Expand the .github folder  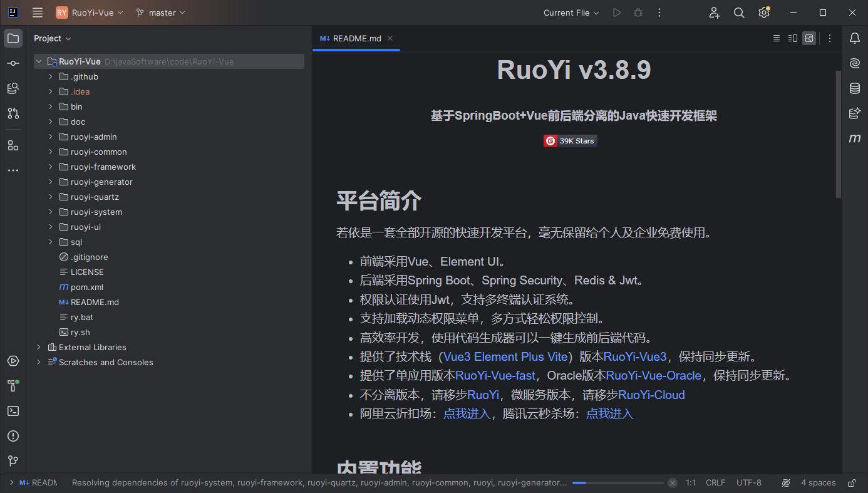51,76
